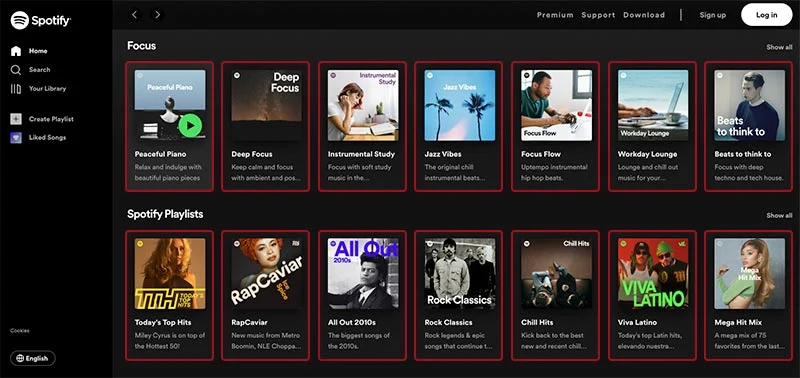Image resolution: width=800 pixels, height=378 pixels.
Task: Open Your Library in the sidebar
Action: [x=47, y=89]
